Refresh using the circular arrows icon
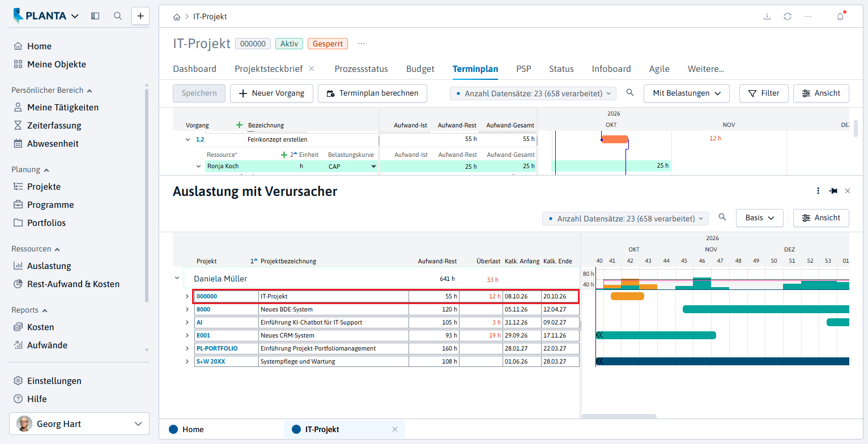This screenshot has width=868, height=444. click(x=788, y=16)
